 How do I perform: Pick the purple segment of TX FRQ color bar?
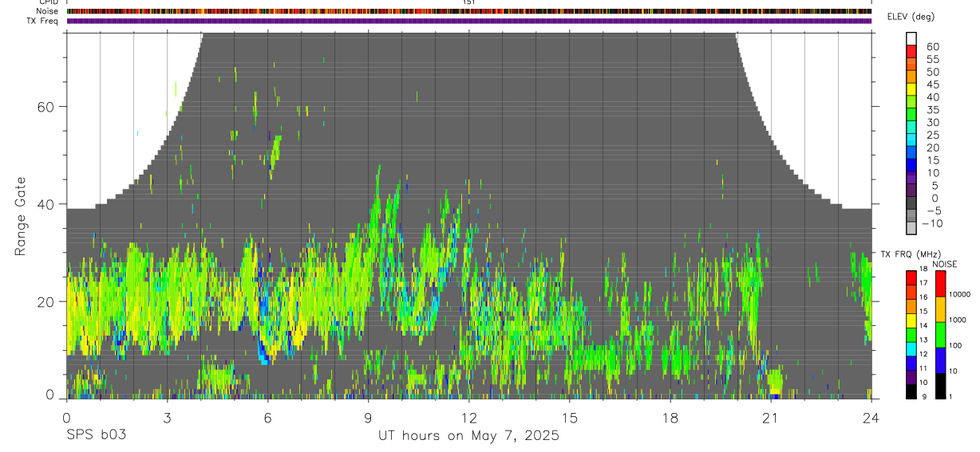coord(911,378)
